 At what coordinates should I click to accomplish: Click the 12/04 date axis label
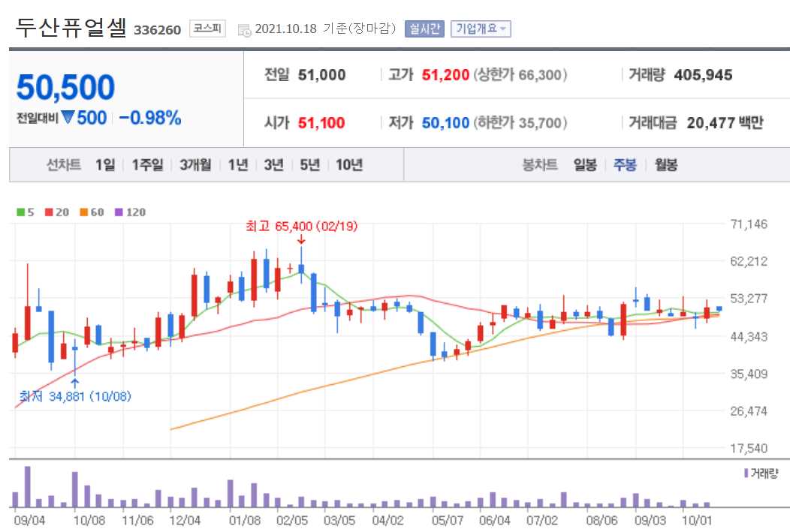pyautogui.click(x=185, y=520)
